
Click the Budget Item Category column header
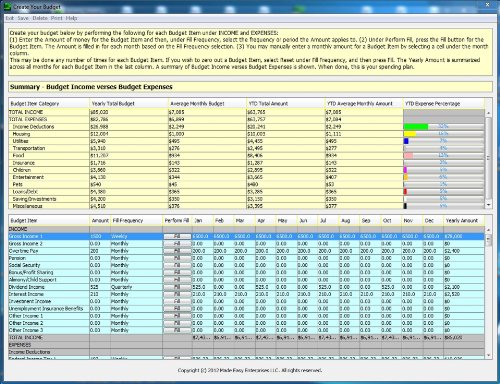pyautogui.click(x=49, y=104)
